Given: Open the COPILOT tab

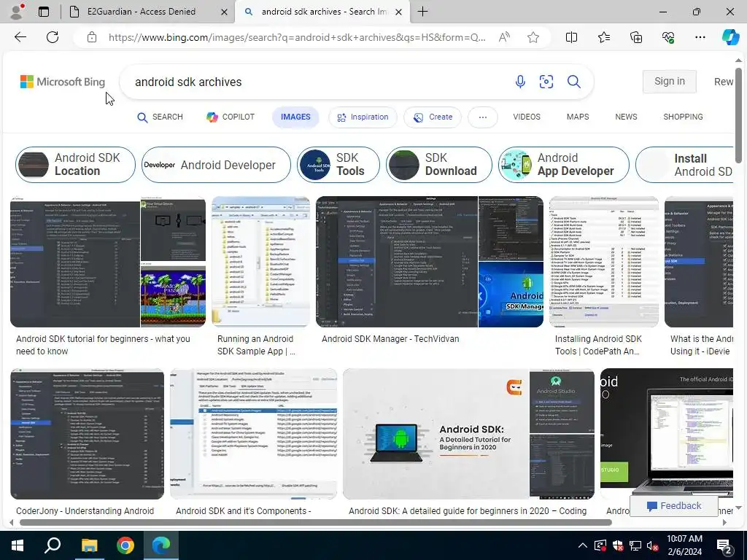Looking at the screenshot, I should [231, 117].
